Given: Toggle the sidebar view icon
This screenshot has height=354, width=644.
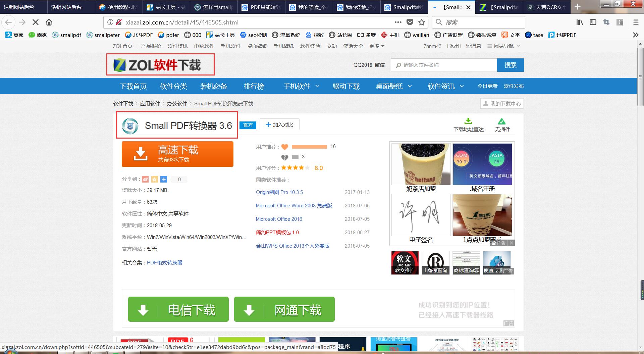Looking at the screenshot, I should tap(593, 22).
